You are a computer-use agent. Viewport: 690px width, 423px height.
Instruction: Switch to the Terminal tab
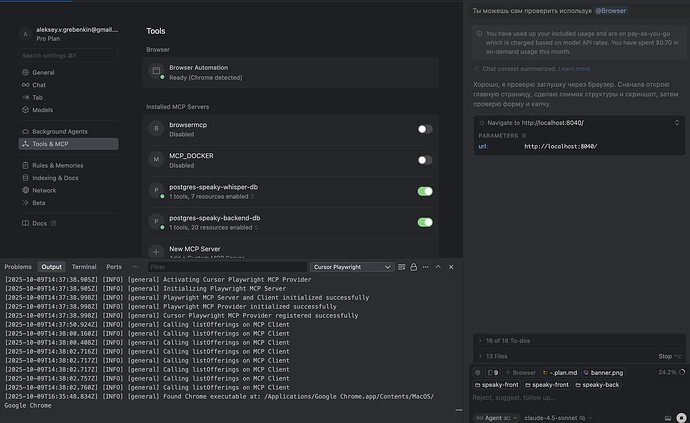click(84, 267)
